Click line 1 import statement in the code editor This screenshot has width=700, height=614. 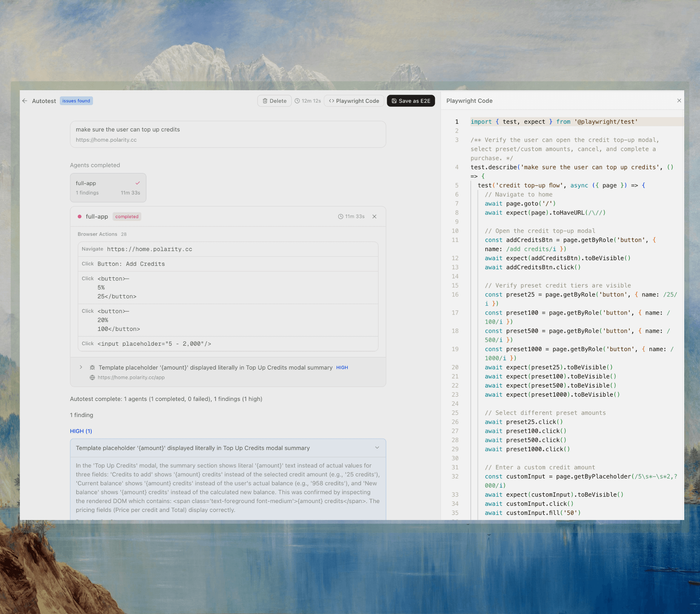pos(554,122)
